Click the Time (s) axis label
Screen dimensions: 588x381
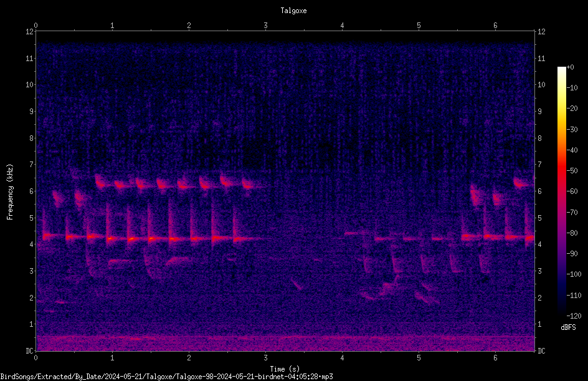click(285, 369)
